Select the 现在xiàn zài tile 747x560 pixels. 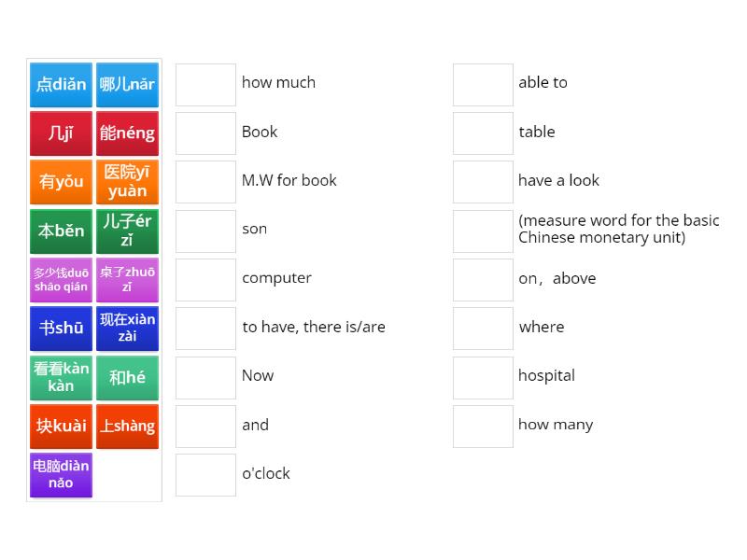tap(127, 329)
